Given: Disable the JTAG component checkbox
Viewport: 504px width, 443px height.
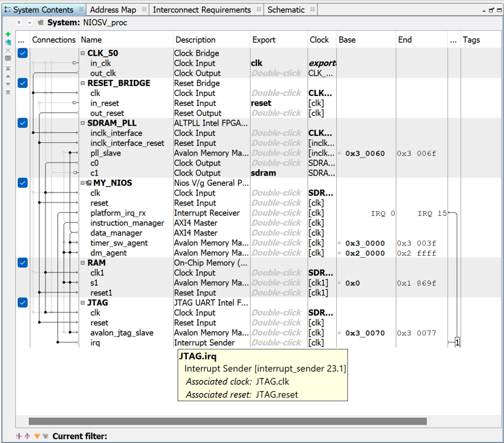Looking at the screenshot, I should tap(23, 303).
